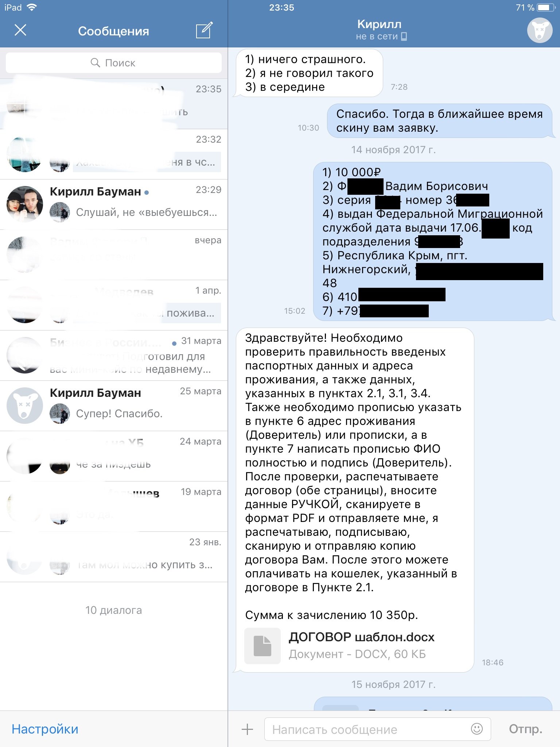Open the dialog dated 23 янв.

pyautogui.click(x=114, y=557)
